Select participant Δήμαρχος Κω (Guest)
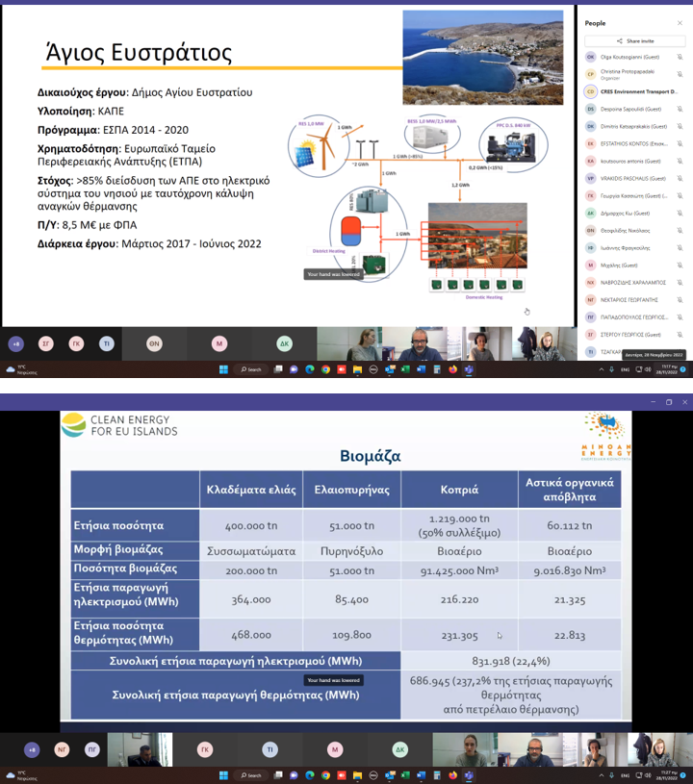 click(635, 213)
